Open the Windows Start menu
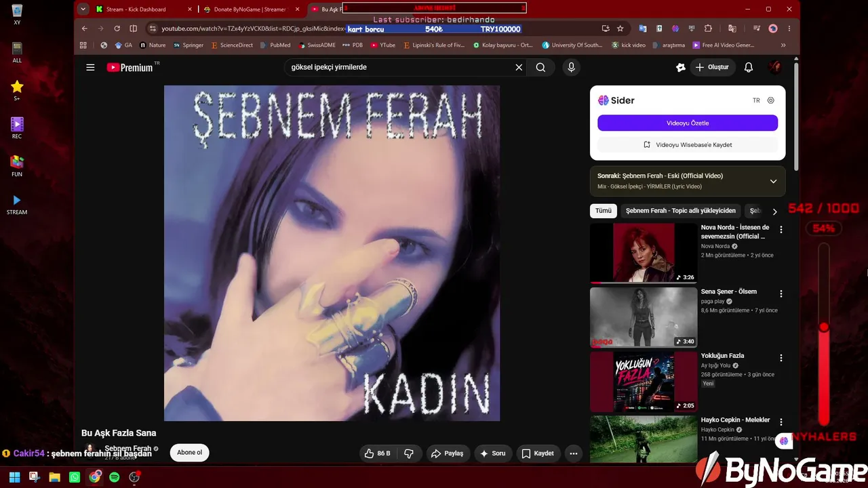This screenshot has width=868, height=488. coord(14,477)
